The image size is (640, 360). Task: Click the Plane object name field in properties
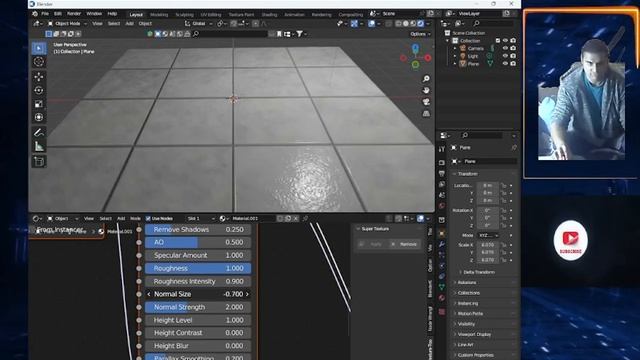click(x=490, y=162)
